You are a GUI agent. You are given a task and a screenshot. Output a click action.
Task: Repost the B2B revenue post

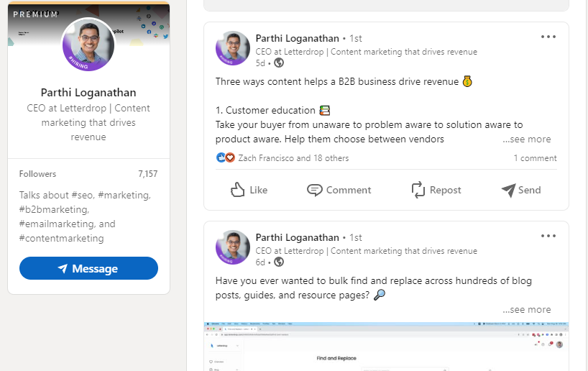[x=436, y=190]
